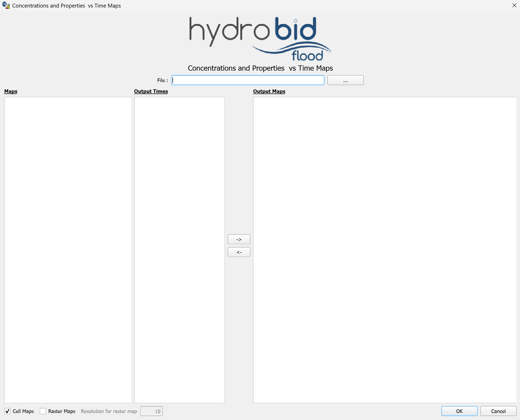
Task: Confirm with the OK button
Action: pos(459,411)
